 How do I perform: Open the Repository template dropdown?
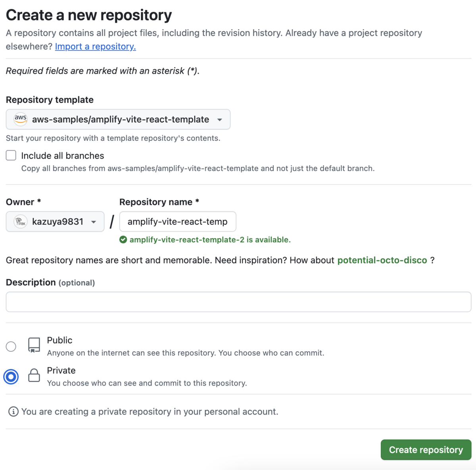tap(118, 119)
